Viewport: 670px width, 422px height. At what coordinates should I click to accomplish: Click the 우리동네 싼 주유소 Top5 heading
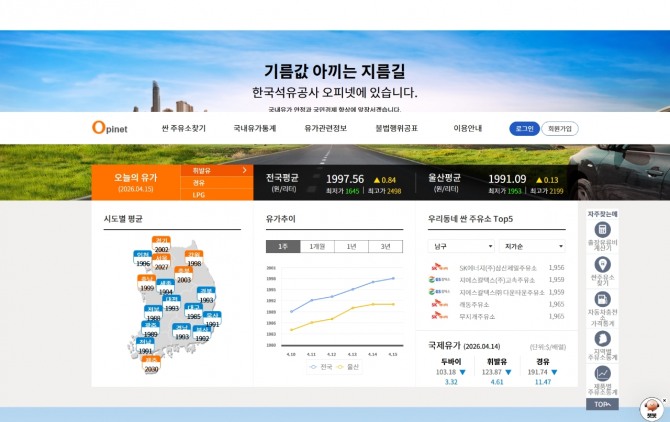470,219
